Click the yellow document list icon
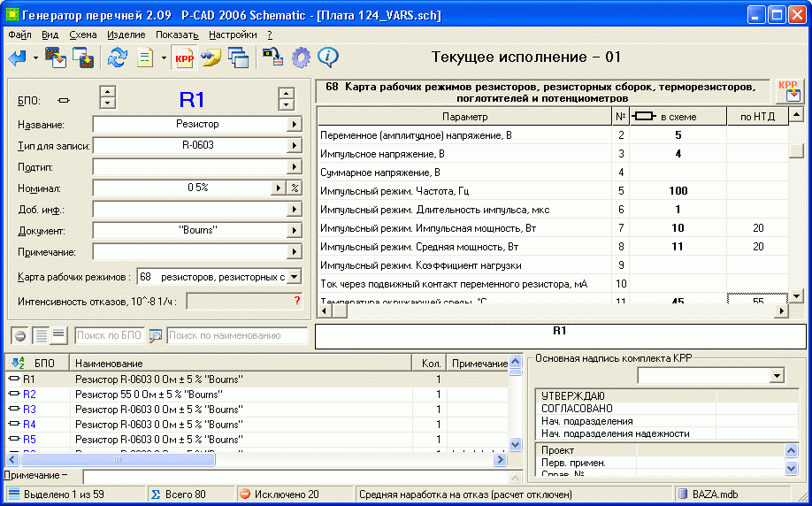This screenshot has width=812, height=506. [x=145, y=58]
